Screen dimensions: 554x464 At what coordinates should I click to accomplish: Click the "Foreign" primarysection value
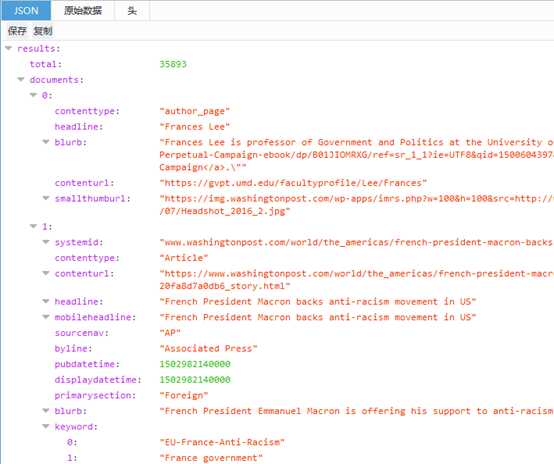[183, 395]
